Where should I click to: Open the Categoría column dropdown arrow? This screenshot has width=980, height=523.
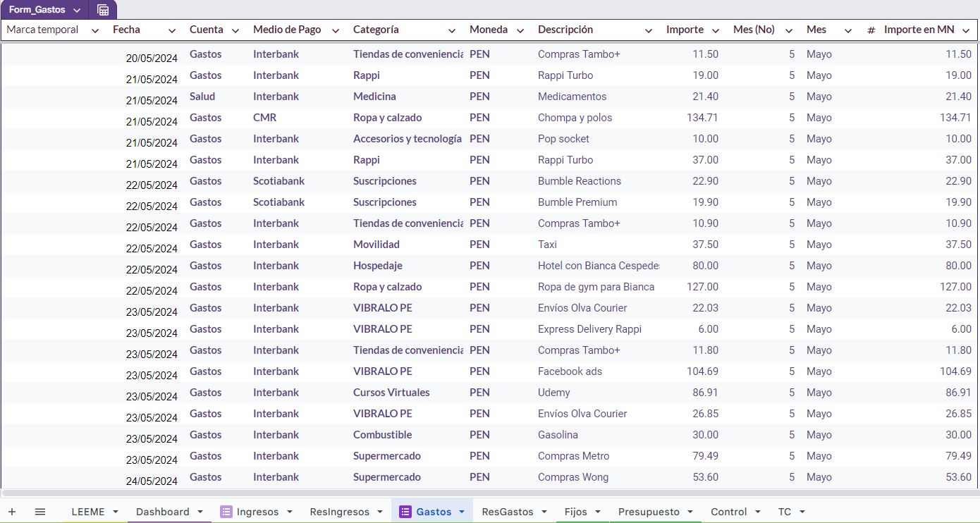[x=452, y=30]
